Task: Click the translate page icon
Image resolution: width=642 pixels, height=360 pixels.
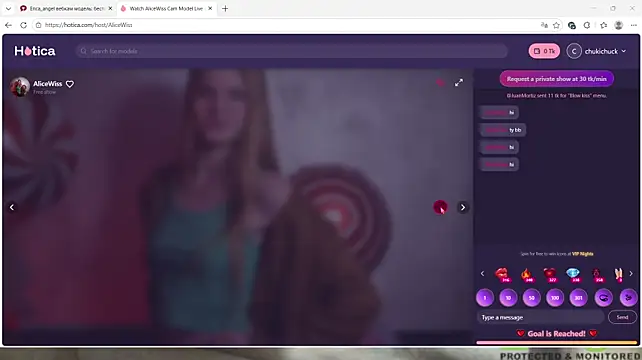Action: (544, 25)
